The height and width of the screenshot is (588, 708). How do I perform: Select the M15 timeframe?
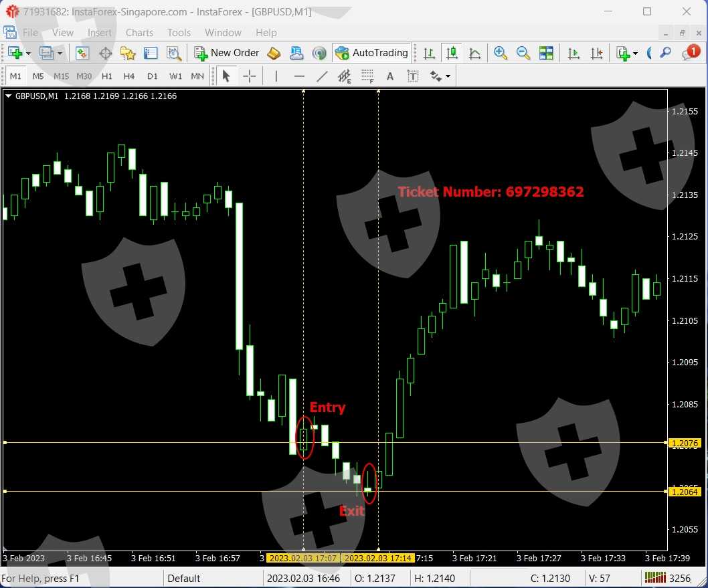(x=61, y=76)
